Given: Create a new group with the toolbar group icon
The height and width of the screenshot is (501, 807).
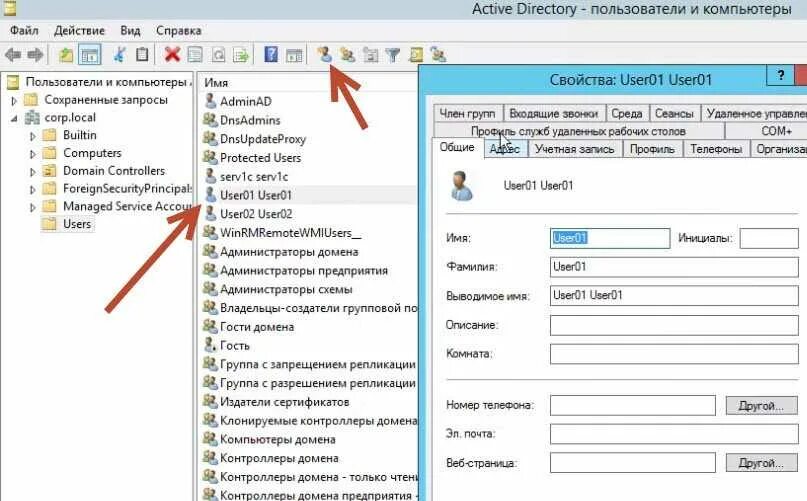Looking at the screenshot, I should point(347,54).
